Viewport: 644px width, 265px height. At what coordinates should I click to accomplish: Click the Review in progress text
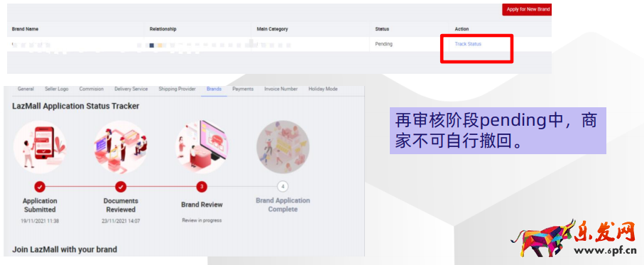point(202,220)
